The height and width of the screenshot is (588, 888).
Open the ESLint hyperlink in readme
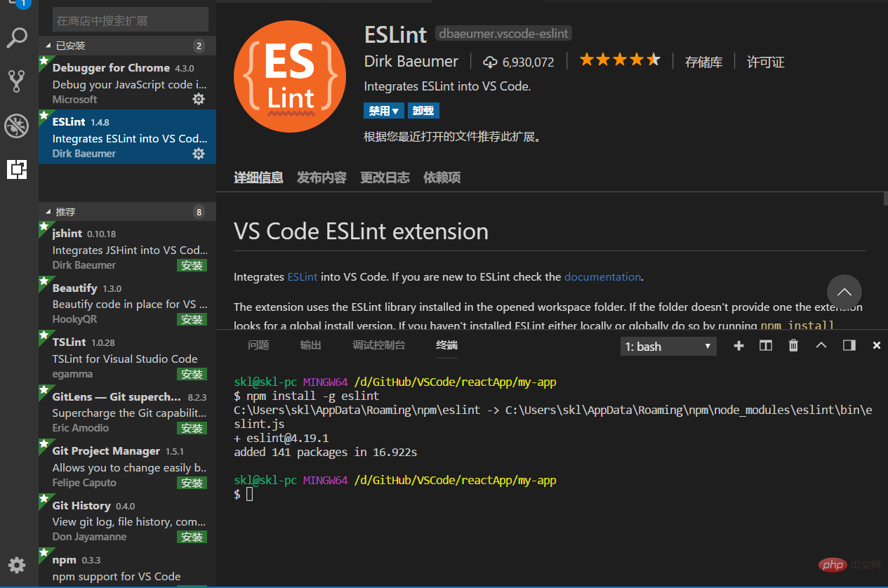tap(303, 276)
